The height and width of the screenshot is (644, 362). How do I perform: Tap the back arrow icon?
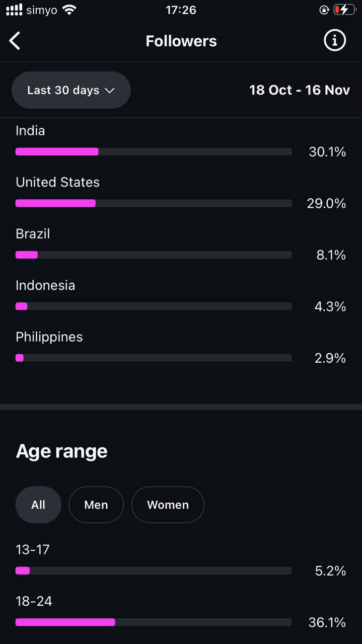pyautogui.click(x=15, y=41)
